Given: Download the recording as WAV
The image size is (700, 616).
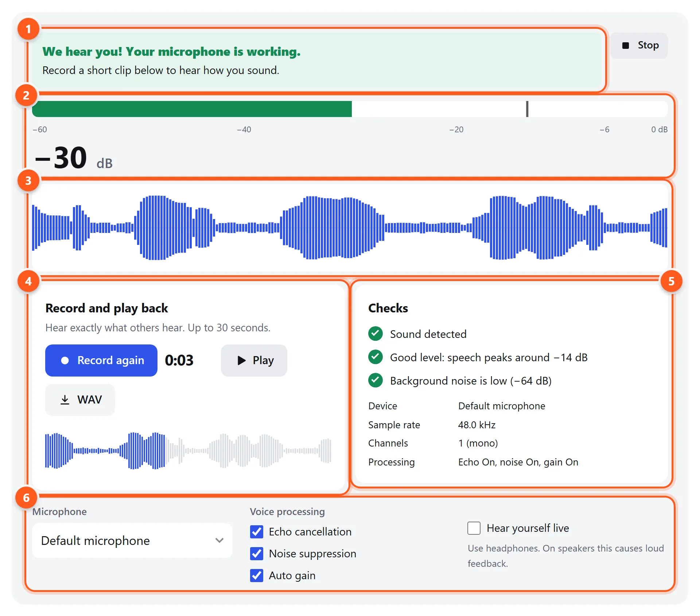Looking at the screenshot, I should [80, 399].
